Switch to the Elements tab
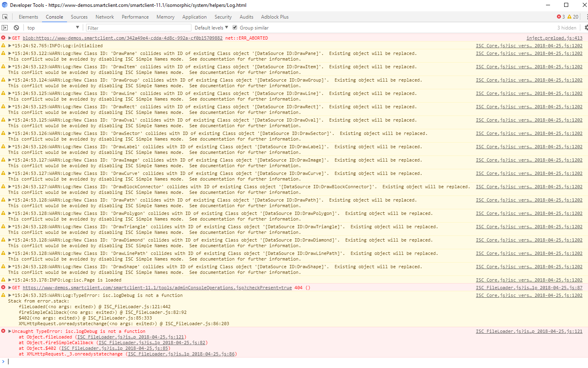The width and height of the screenshot is (588, 368). pyautogui.click(x=28, y=17)
